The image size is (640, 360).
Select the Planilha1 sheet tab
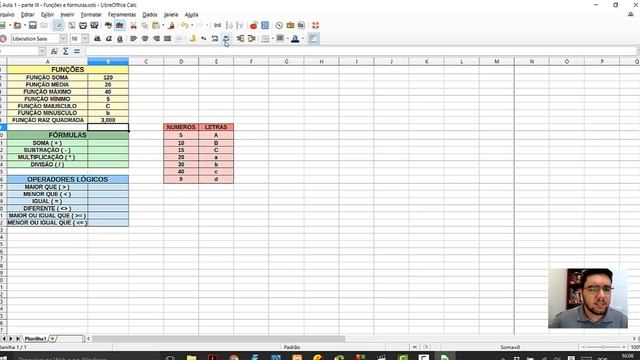point(35,339)
